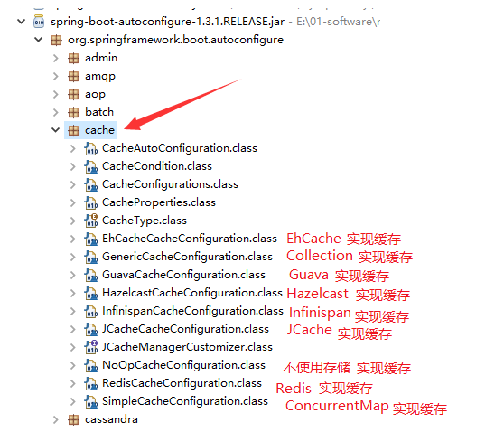Click the CacheCondition.class file icon
Image resolution: width=504 pixels, height=432 pixels.
click(91, 166)
